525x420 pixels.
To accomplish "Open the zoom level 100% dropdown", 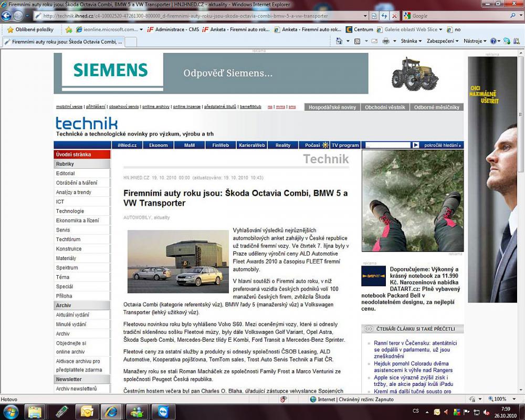I will [x=514, y=399].
